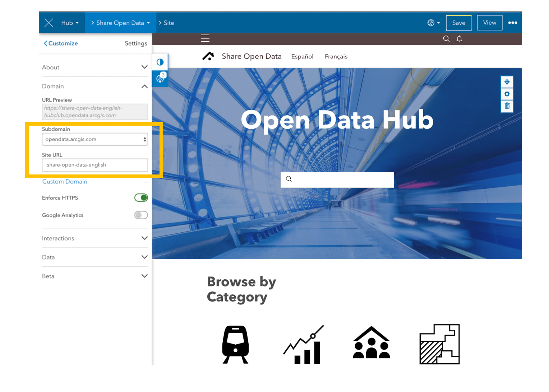Choose the people under roof category icon

372,342
